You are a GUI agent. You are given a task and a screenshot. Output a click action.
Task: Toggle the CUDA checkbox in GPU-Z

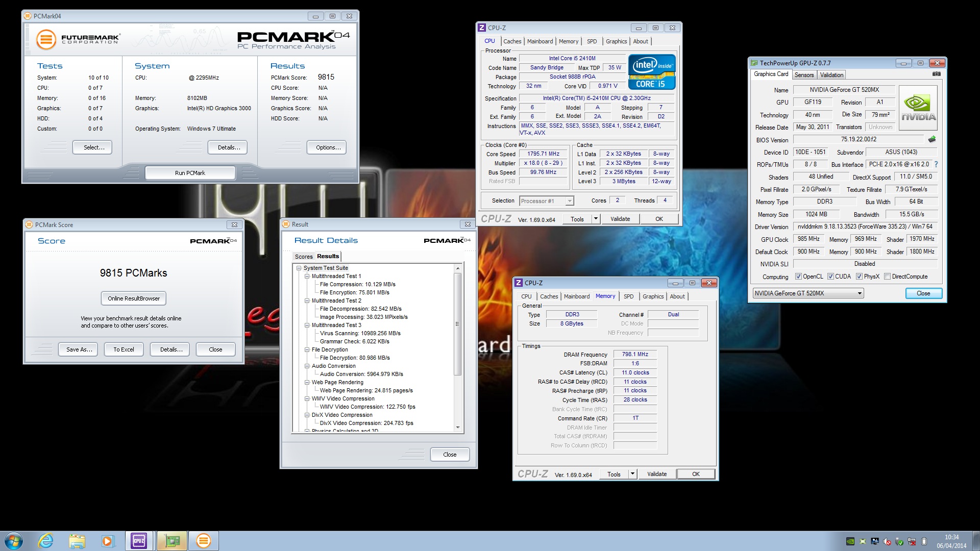click(830, 277)
